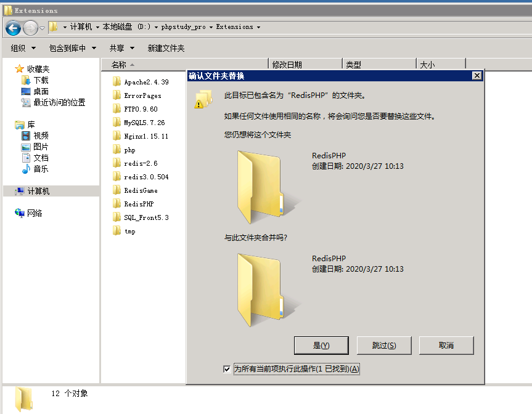Click the 网络 network icon

(20, 213)
